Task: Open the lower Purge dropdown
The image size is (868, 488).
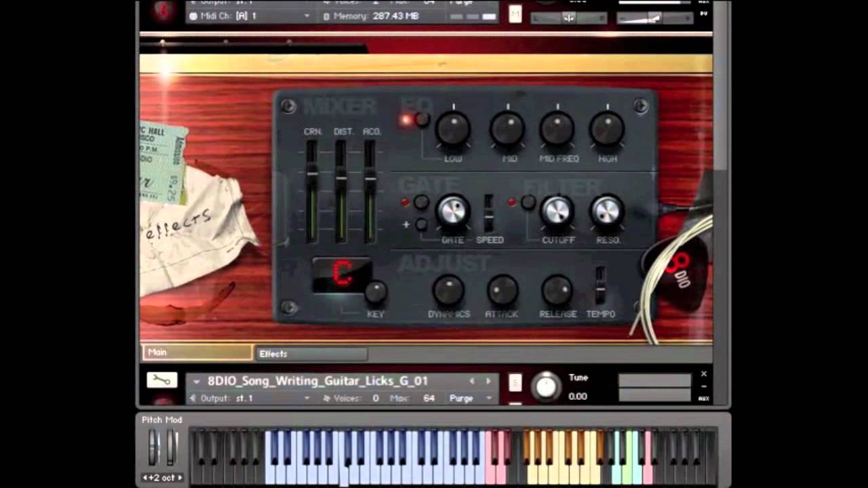Action: 471,399
